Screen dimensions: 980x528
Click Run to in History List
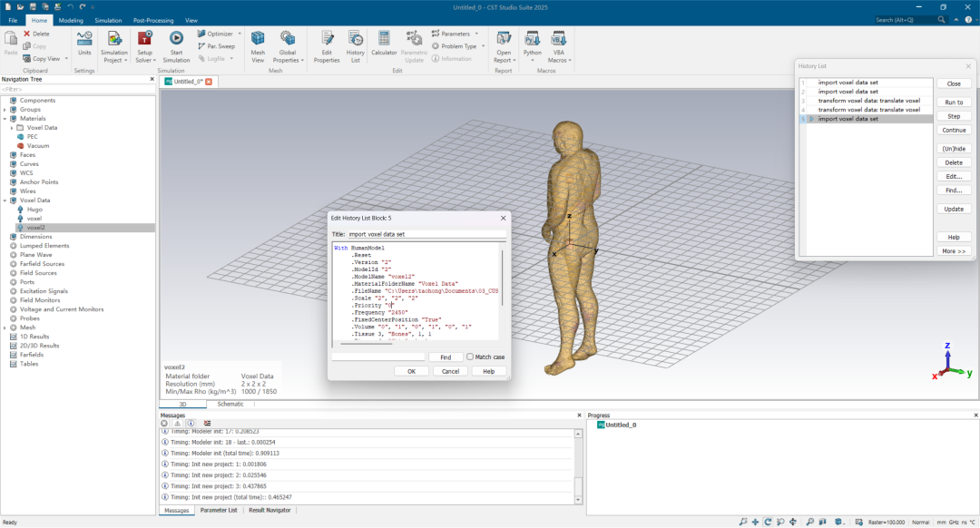click(x=954, y=102)
